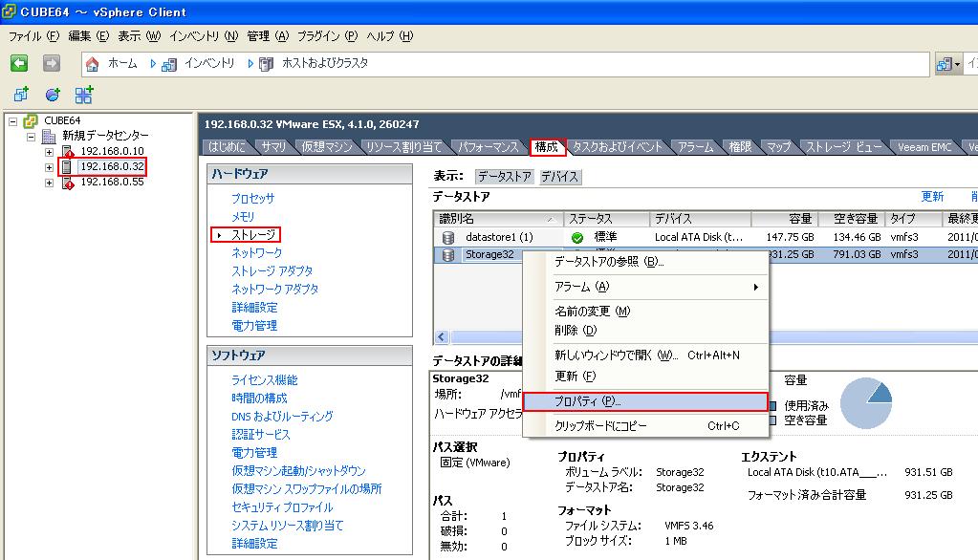Click the datastore table left scroll arrow
The height and width of the screenshot is (560, 978).
442,337
